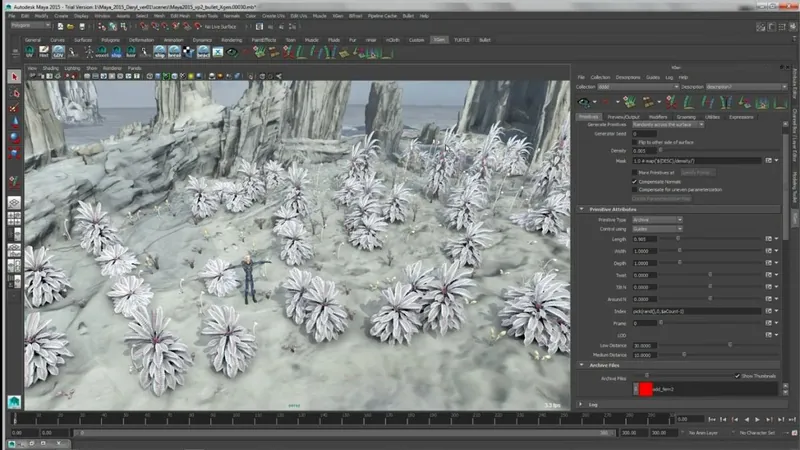Click the play forward button
Image resolution: width=800 pixels, height=450 pixels.
click(757, 419)
